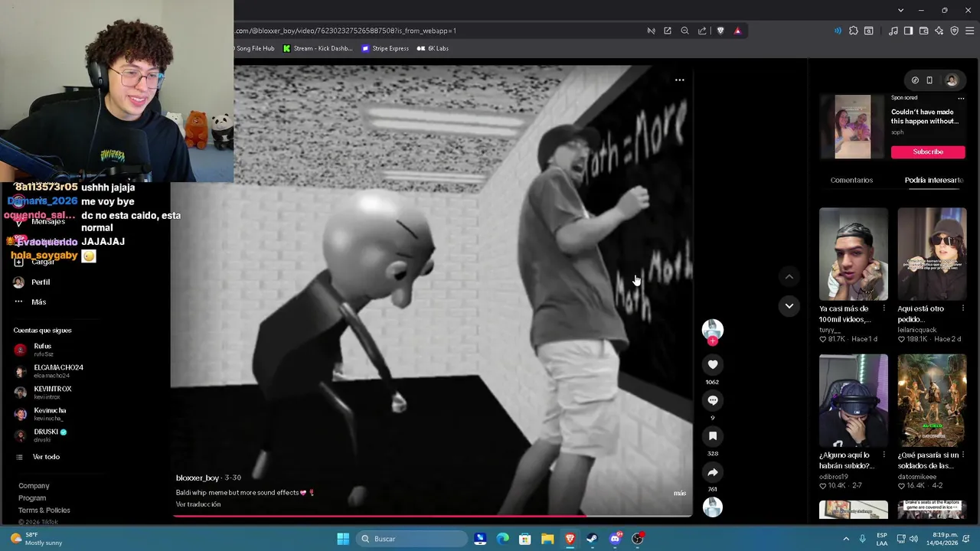Open 'Stream - Kick Dashb...' bookmark
The width and height of the screenshot is (980, 551).
pyautogui.click(x=318, y=48)
